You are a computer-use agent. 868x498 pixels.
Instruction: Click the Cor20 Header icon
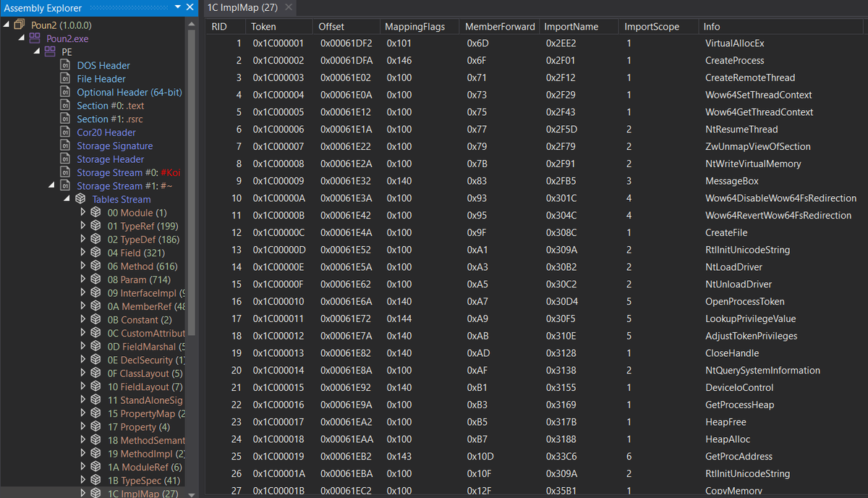tap(65, 132)
